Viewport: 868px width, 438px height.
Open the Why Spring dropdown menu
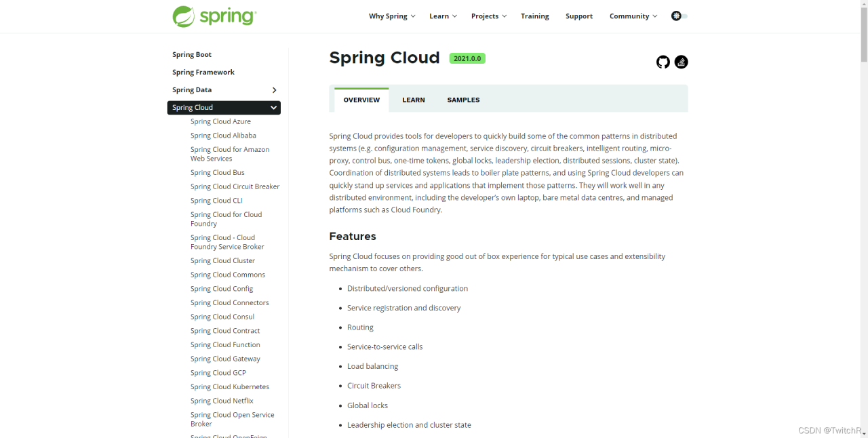click(392, 16)
